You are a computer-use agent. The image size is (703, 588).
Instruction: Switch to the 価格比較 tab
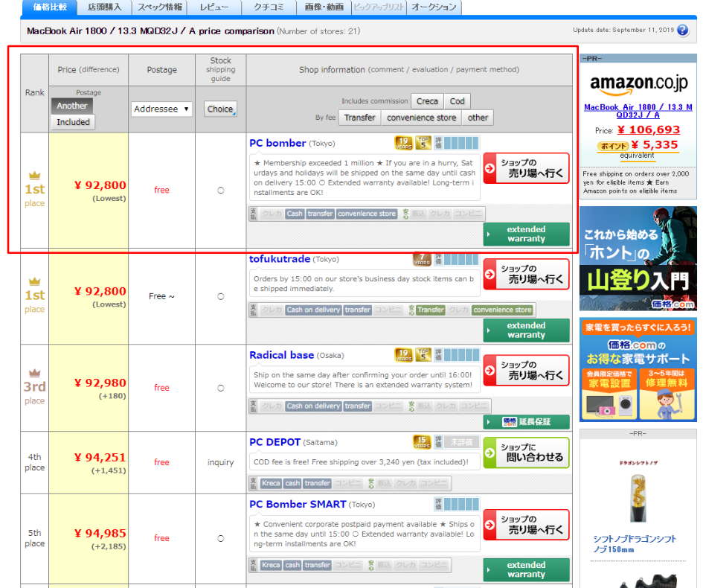point(49,7)
